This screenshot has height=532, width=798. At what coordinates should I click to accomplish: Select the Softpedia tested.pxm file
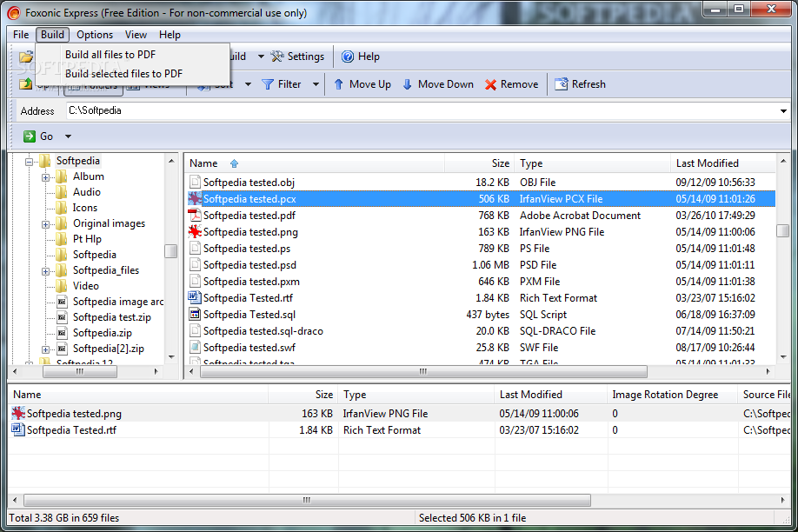click(481, 282)
